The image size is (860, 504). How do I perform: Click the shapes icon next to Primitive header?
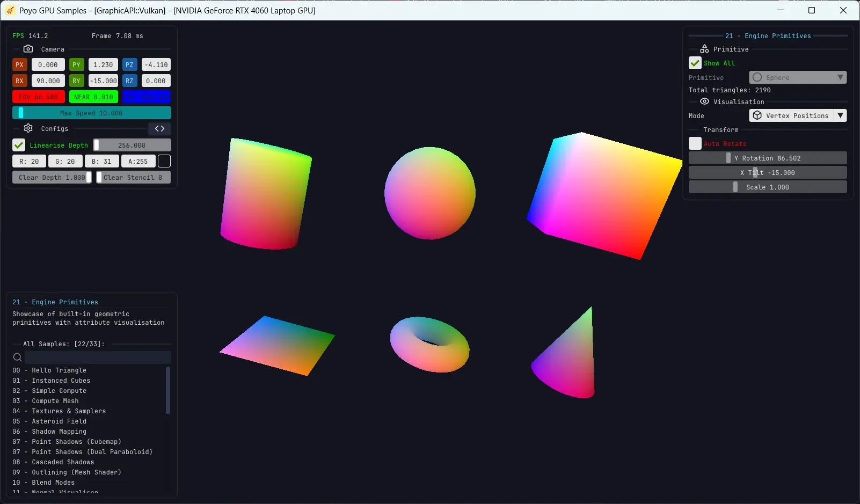tap(704, 49)
